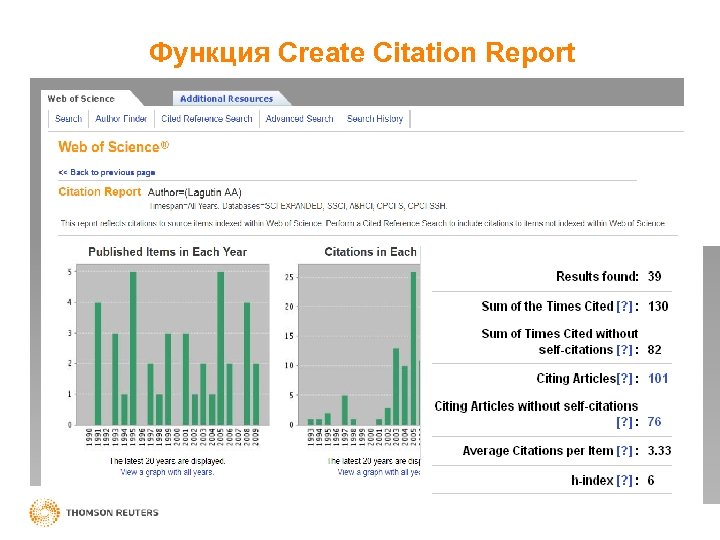Open Author Finder
The height and width of the screenshot is (540, 720).
(x=121, y=119)
